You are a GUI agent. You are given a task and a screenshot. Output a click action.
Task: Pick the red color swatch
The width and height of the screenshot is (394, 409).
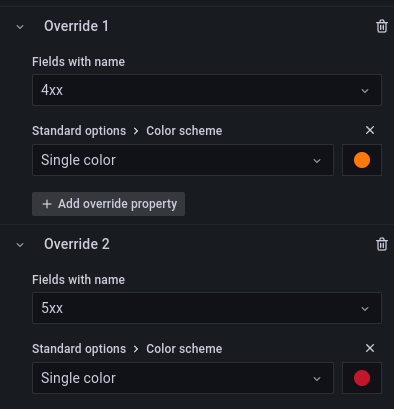(x=362, y=378)
